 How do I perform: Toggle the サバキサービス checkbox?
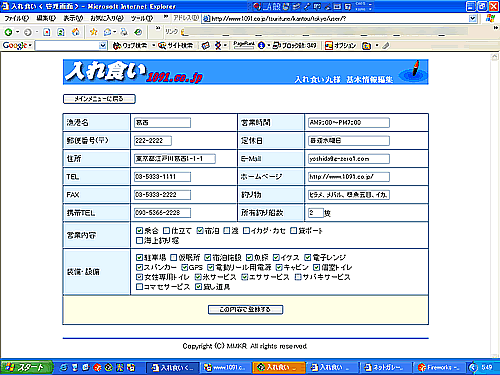tap(298, 277)
